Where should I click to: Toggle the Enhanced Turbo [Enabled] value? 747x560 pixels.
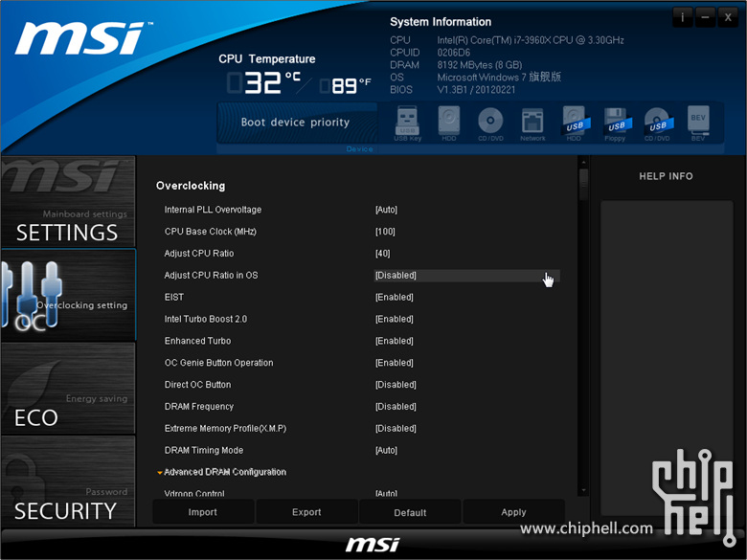(395, 341)
